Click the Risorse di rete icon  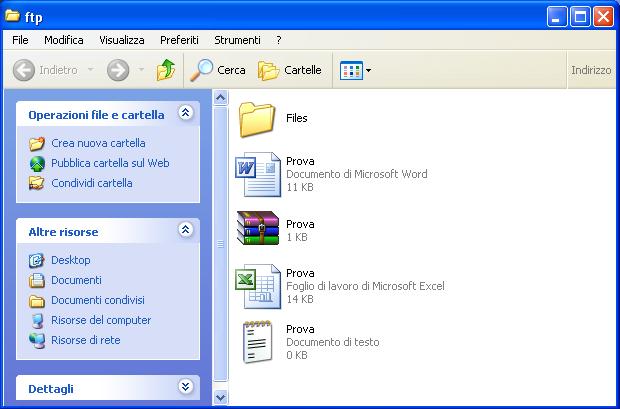tap(37, 341)
